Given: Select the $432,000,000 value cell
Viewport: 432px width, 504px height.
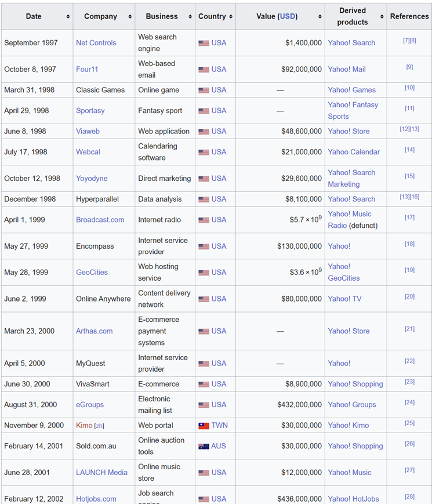Looking at the screenshot, I should (280, 405).
